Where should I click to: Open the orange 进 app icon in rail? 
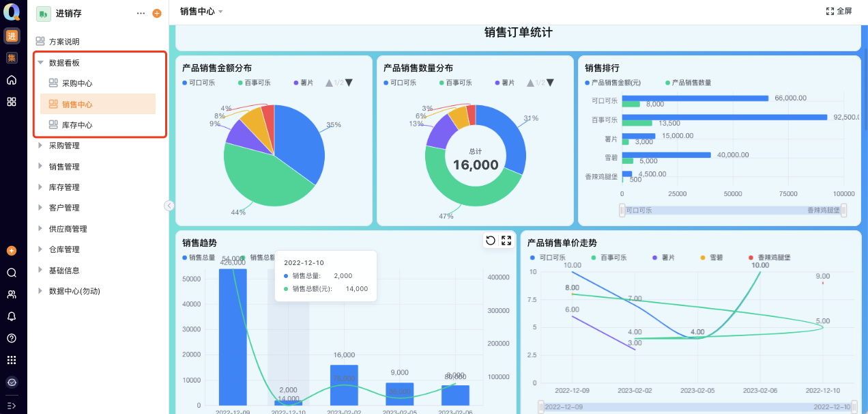[12, 36]
